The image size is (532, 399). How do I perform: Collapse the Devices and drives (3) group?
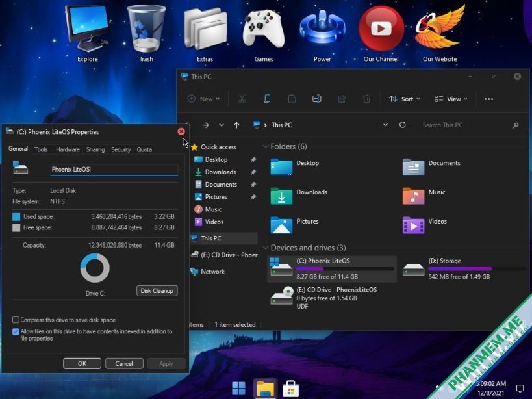pos(265,248)
